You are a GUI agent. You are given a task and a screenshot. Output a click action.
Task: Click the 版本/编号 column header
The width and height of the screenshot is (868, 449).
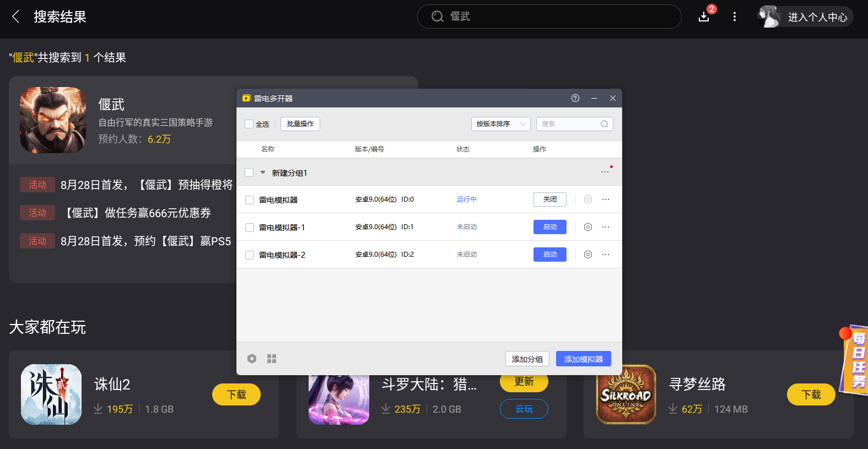pos(369,149)
